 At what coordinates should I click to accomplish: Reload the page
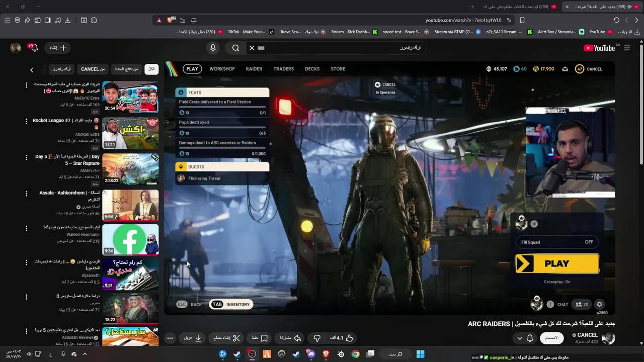tap(616, 20)
